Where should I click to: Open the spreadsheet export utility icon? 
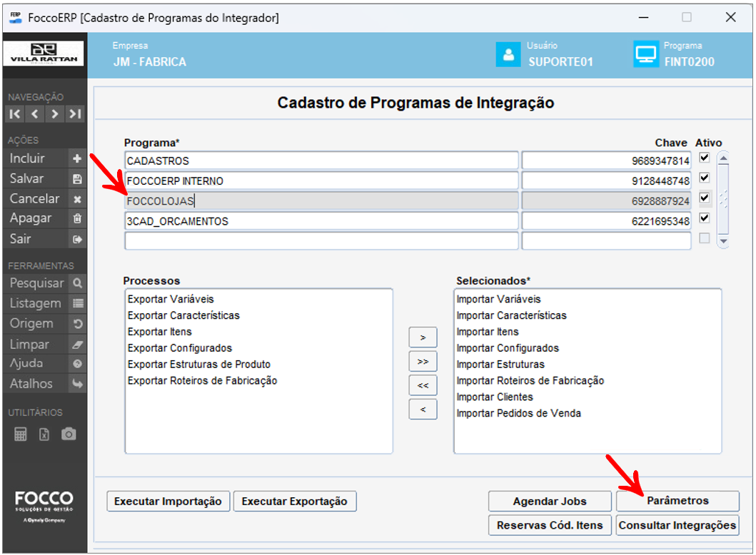click(x=44, y=434)
